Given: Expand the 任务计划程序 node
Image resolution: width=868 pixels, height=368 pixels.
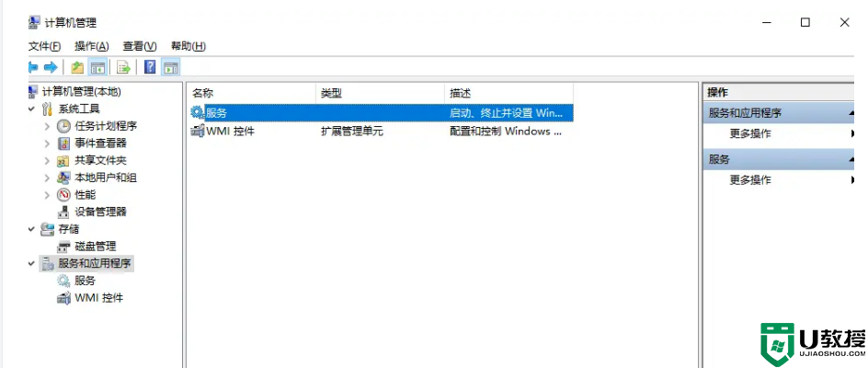Looking at the screenshot, I should tap(49, 126).
